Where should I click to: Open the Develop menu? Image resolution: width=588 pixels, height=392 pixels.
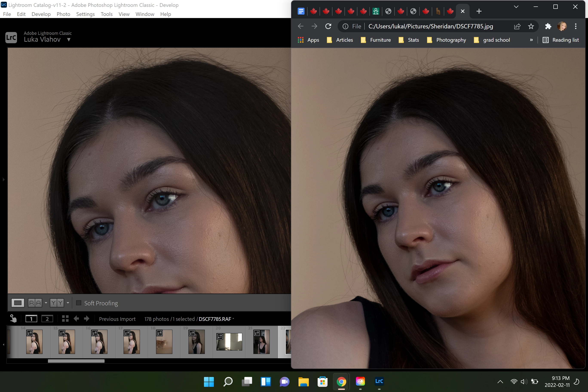[41, 14]
